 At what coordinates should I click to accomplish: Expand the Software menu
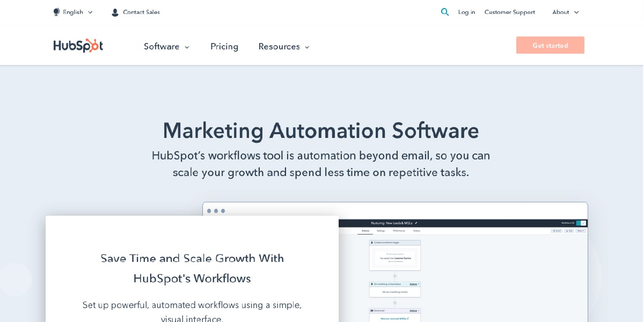click(166, 47)
